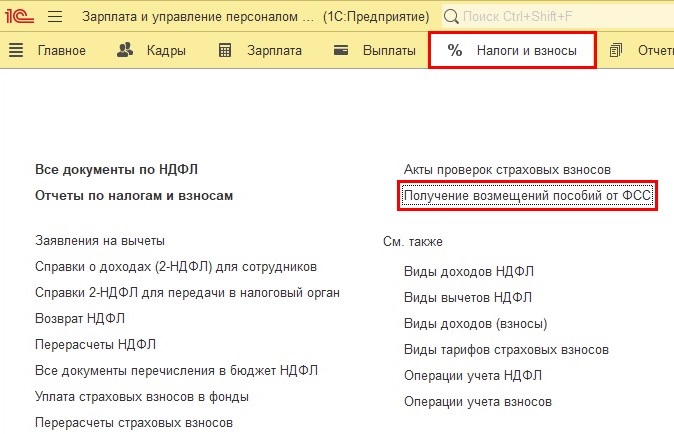
Task: Open the hamburger main menu icon
Action: click(55, 17)
